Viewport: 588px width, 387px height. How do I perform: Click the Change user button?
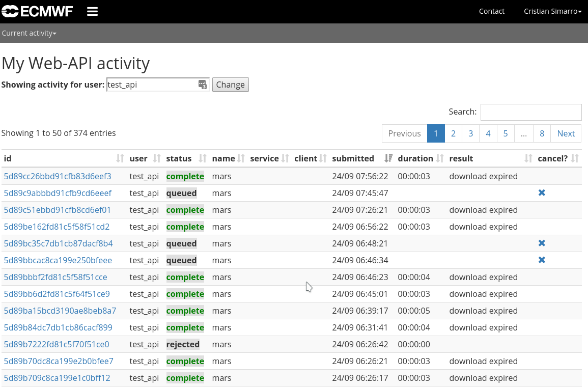click(x=230, y=85)
